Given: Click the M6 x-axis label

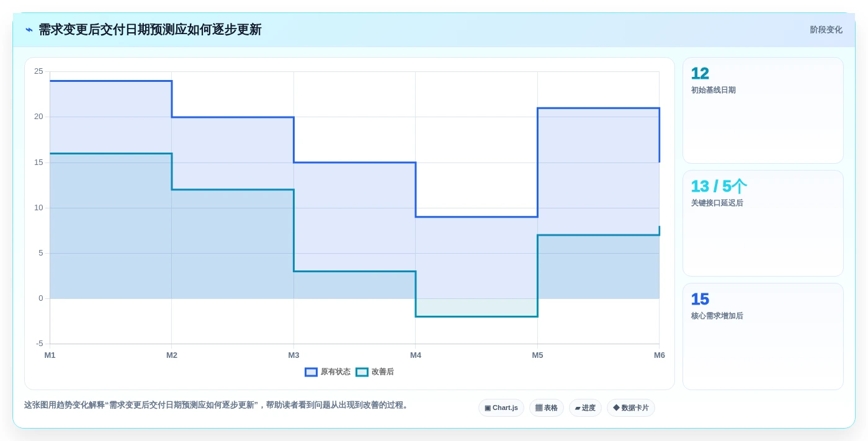Looking at the screenshot, I should [x=660, y=355].
